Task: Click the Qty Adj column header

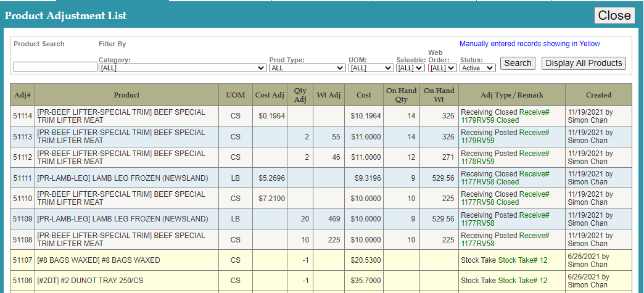Action: point(300,95)
